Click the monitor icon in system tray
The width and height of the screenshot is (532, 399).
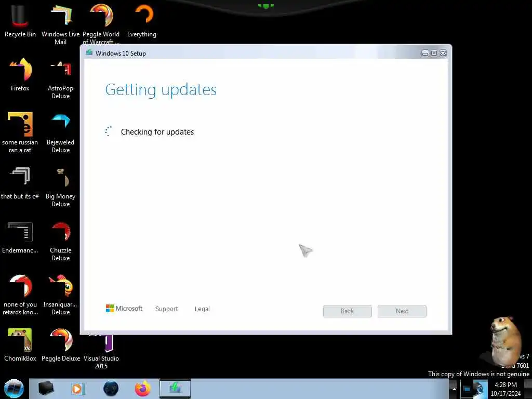(467, 389)
